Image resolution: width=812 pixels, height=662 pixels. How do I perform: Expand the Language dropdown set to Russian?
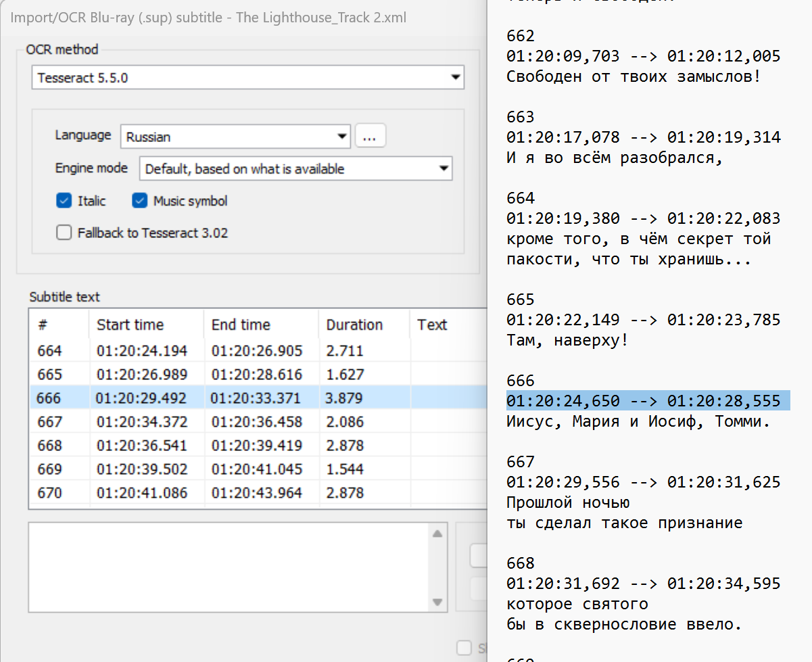coord(235,137)
